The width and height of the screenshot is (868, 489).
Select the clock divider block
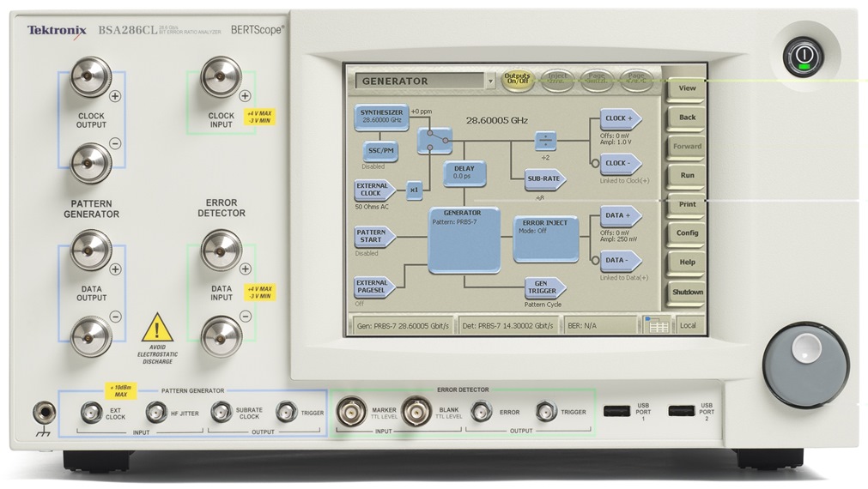(545, 140)
